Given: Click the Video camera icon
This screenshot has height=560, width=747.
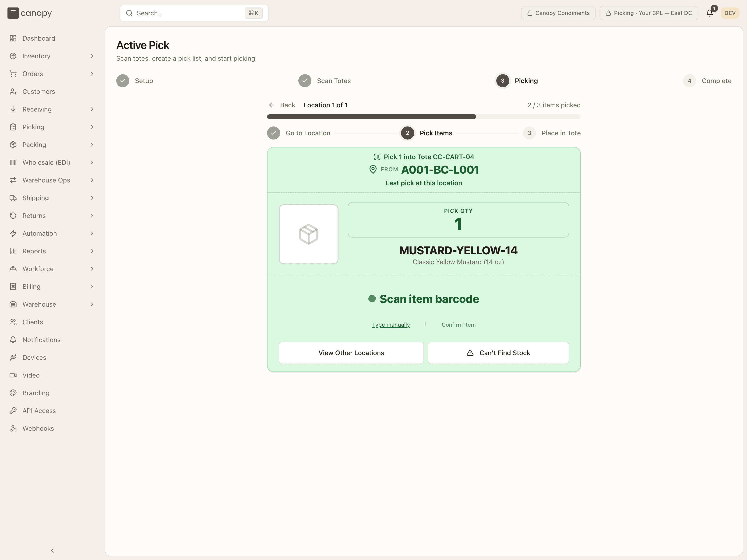Looking at the screenshot, I should tap(13, 375).
